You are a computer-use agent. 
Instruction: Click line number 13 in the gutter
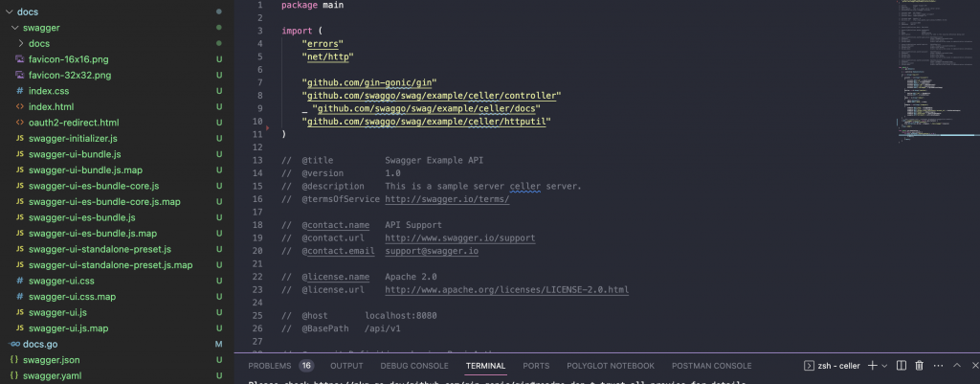[x=259, y=160]
